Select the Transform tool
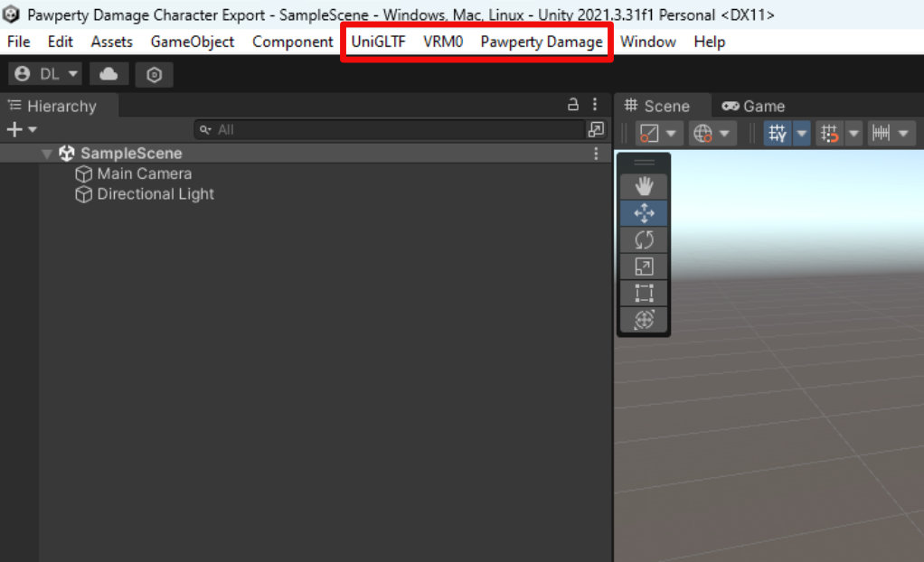924x562 pixels. (x=644, y=320)
